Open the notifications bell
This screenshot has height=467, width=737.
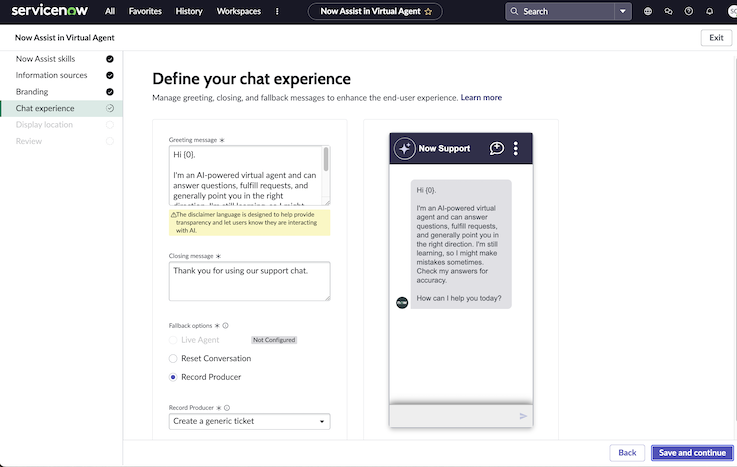[709, 11]
